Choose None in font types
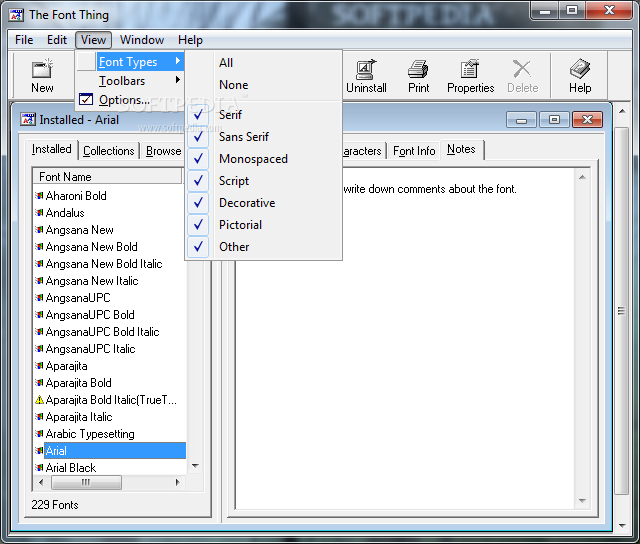 [264, 85]
